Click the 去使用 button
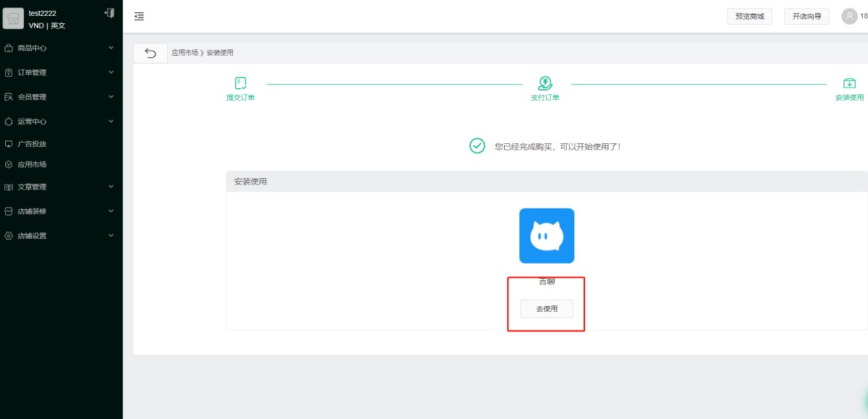 pos(546,309)
